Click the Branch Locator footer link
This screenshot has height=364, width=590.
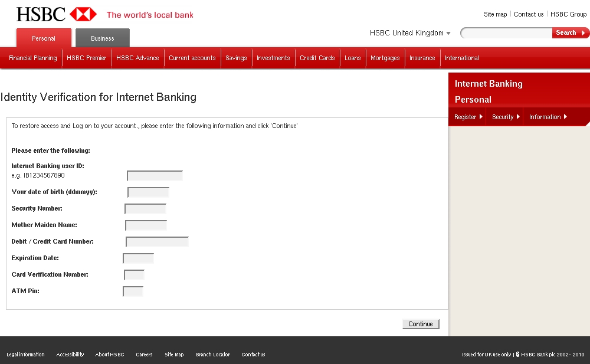[x=213, y=355]
